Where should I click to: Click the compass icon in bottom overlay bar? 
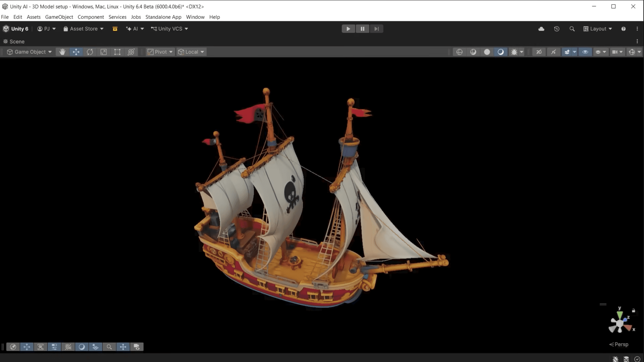tap(13, 347)
